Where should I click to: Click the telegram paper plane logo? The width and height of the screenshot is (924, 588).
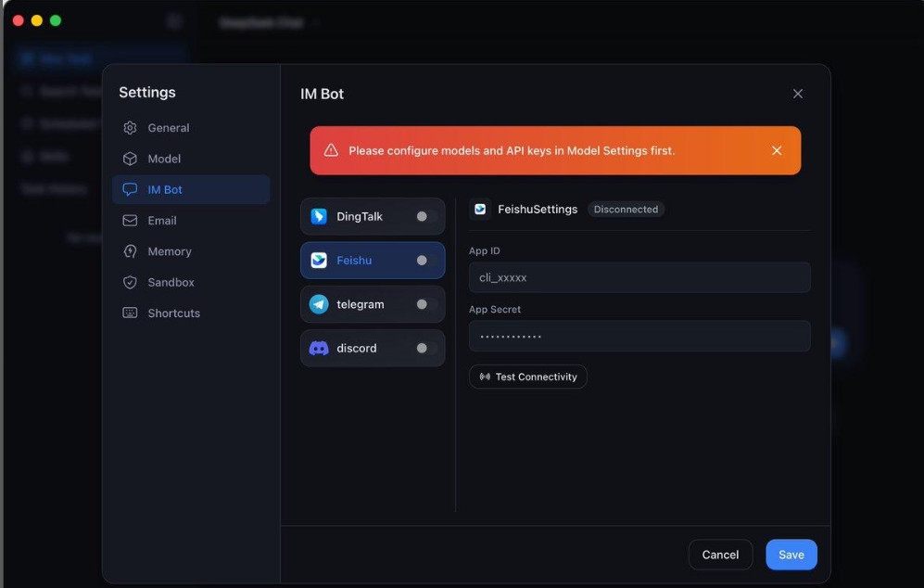tap(319, 304)
